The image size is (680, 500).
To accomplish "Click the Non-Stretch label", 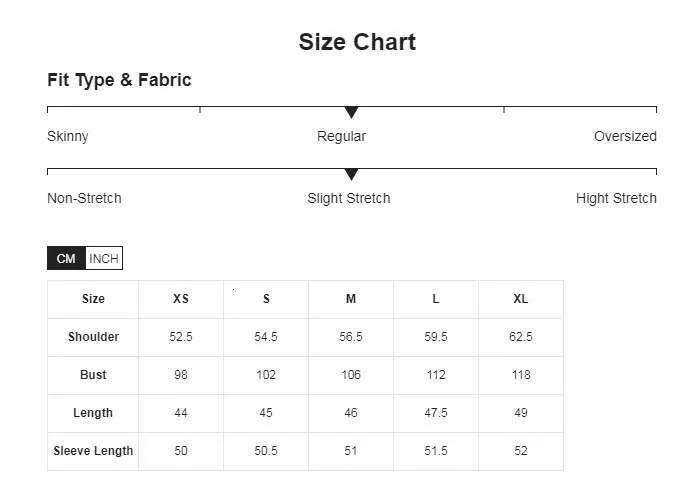I will 84,198.
